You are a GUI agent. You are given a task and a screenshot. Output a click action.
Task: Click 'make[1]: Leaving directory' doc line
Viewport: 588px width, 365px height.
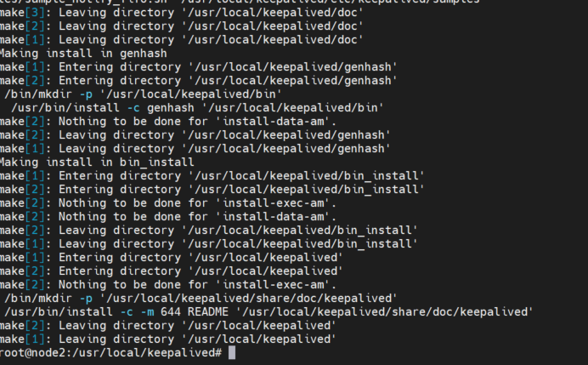click(x=182, y=39)
